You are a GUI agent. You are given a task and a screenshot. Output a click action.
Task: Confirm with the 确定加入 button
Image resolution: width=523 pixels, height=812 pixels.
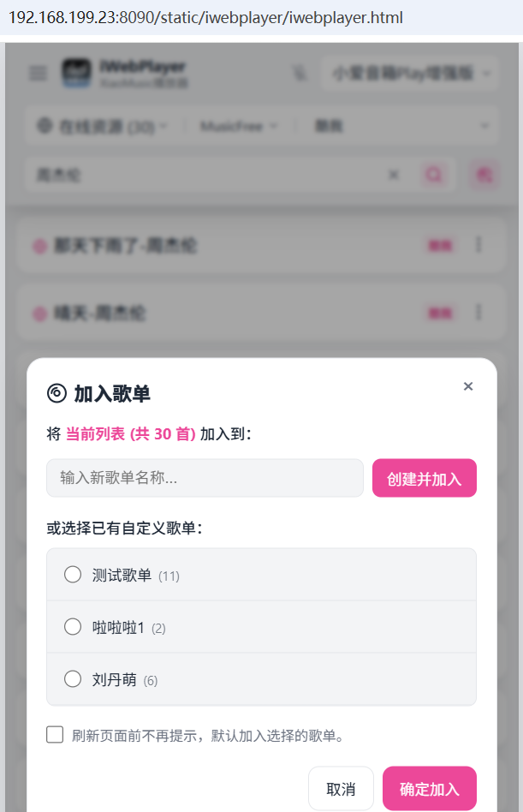pyautogui.click(x=429, y=789)
